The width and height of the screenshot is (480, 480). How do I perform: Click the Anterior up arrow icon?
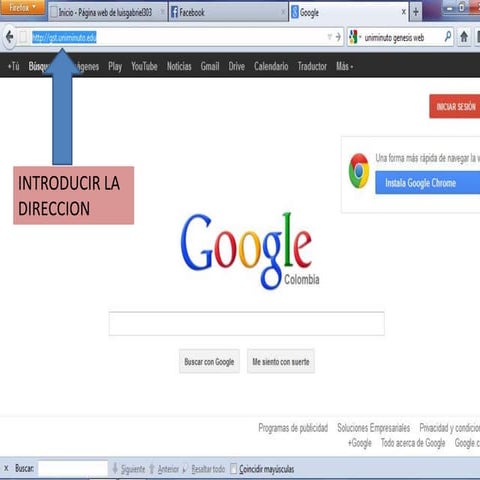[152, 469]
